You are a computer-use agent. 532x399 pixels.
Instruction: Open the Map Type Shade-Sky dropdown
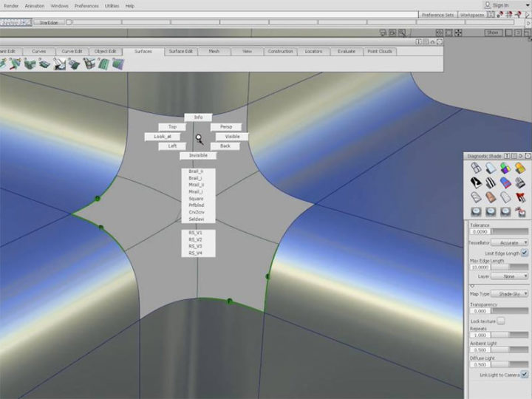coord(510,293)
